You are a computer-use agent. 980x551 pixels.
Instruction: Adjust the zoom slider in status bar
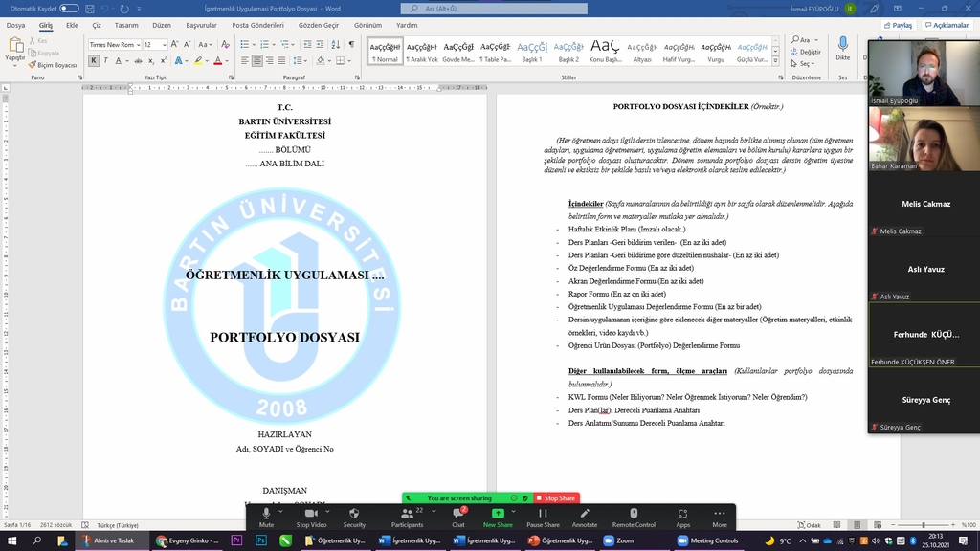click(x=924, y=525)
